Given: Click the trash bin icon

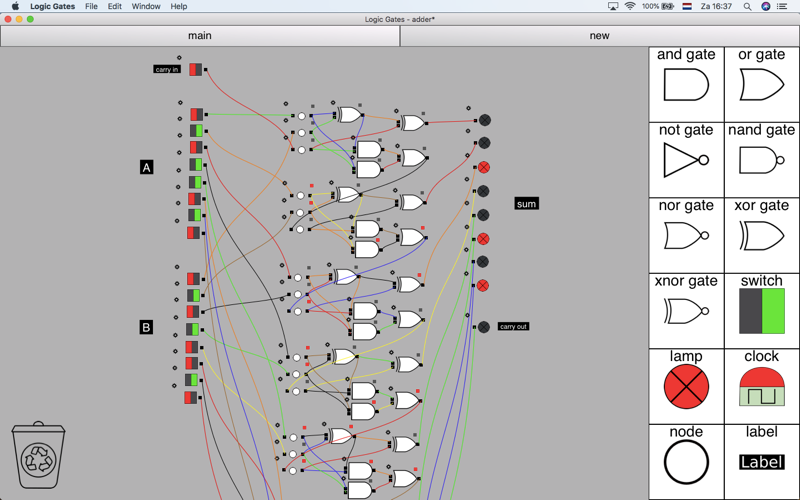Looking at the screenshot, I should click(x=38, y=455).
